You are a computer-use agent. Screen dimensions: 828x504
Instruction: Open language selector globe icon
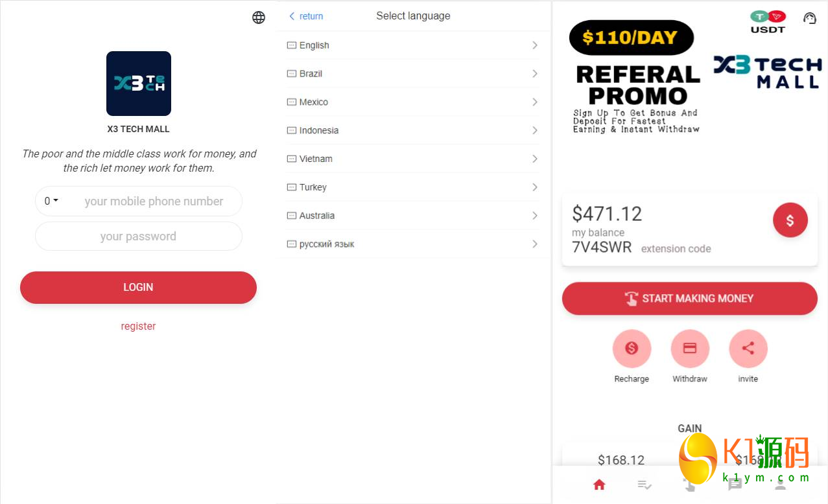tap(259, 17)
